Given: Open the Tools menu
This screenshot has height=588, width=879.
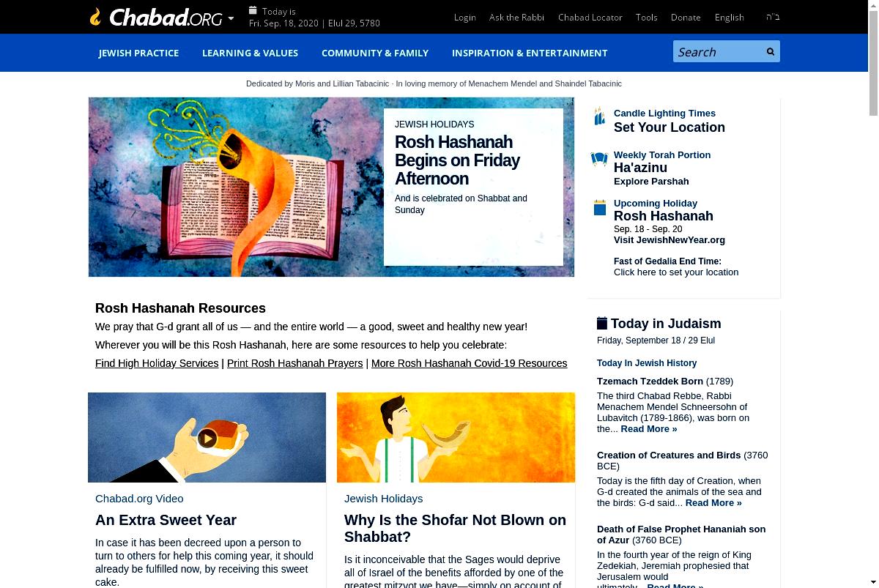Looking at the screenshot, I should coord(647,17).
